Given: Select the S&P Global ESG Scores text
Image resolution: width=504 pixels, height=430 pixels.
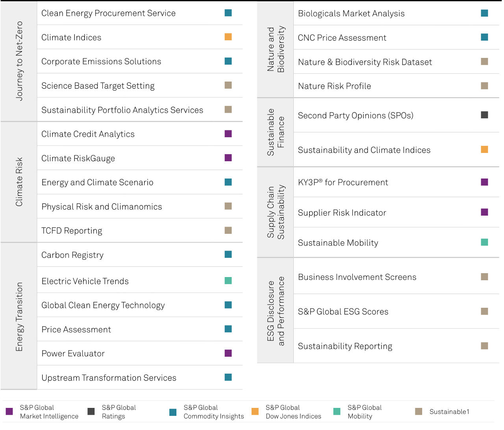Looking at the screenshot, I should pyautogui.click(x=343, y=312).
